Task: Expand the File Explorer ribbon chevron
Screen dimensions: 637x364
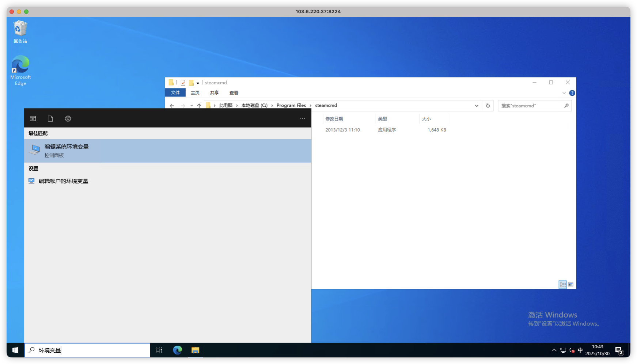Action: coord(564,93)
